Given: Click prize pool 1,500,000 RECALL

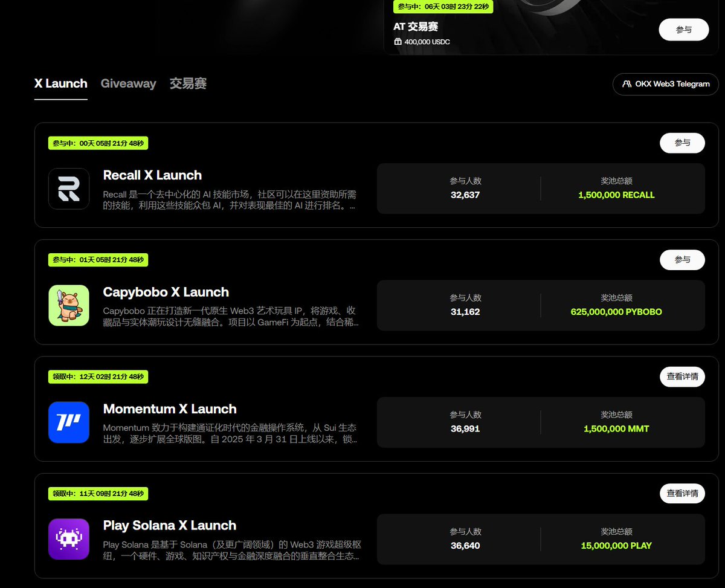Looking at the screenshot, I should tap(616, 195).
